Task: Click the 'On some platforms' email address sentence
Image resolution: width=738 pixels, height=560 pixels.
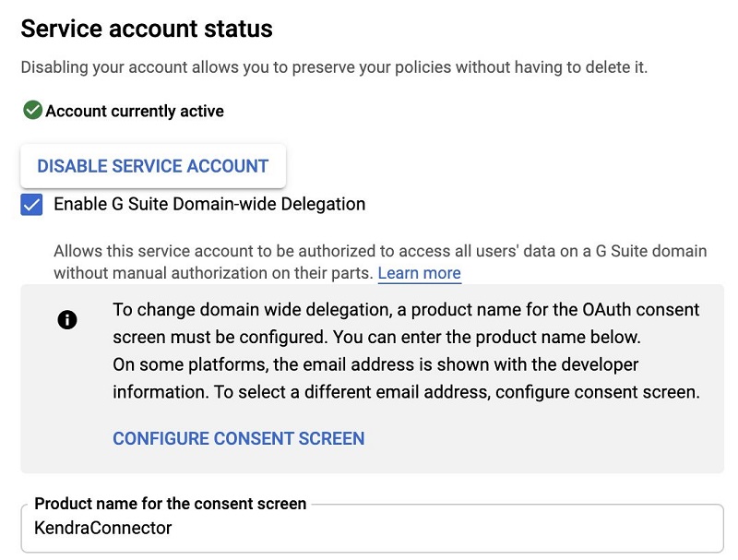Action: coord(375,364)
